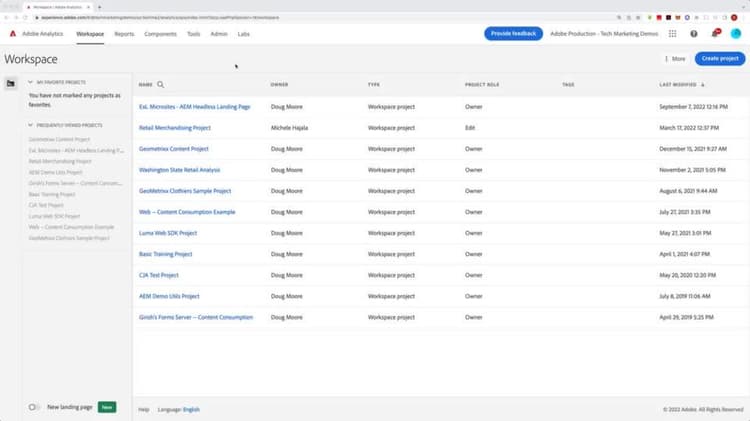Click the Tags column header
The image size is (750, 421).
pyautogui.click(x=568, y=85)
